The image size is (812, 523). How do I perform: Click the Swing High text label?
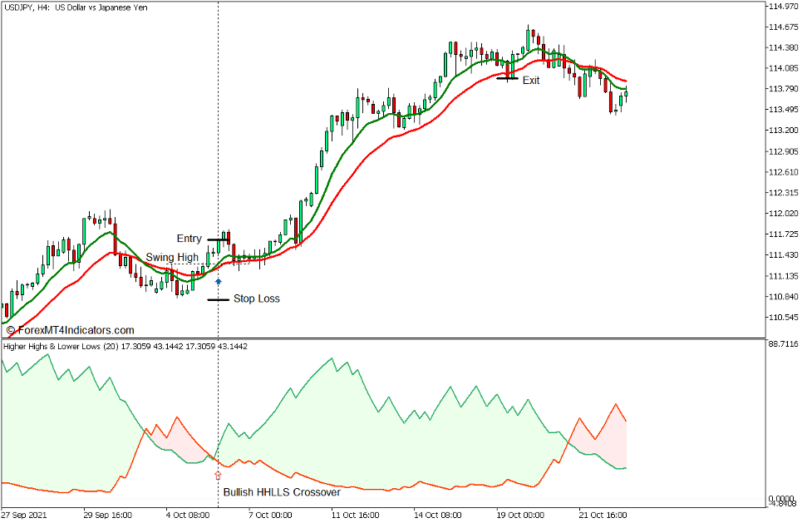172,258
